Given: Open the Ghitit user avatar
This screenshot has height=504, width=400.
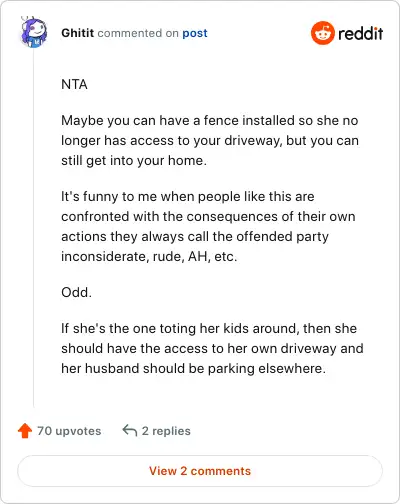Looking at the screenshot, I should pos(34,33).
